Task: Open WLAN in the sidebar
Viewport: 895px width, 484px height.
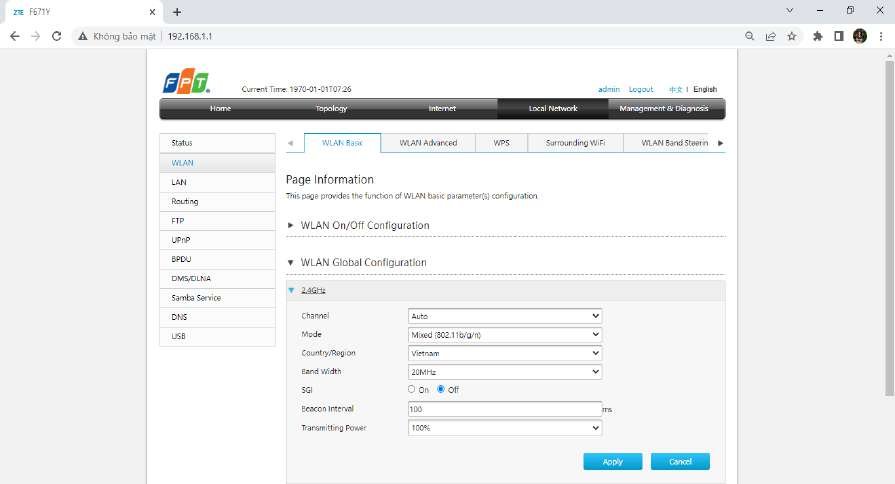Action: (x=217, y=163)
